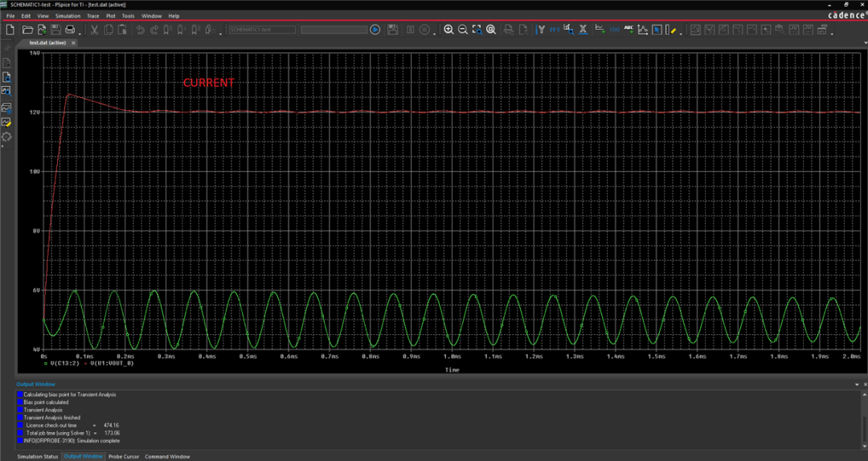This screenshot has height=461, width=868.
Task: Add a text label with the ABC icon
Action: (628, 30)
